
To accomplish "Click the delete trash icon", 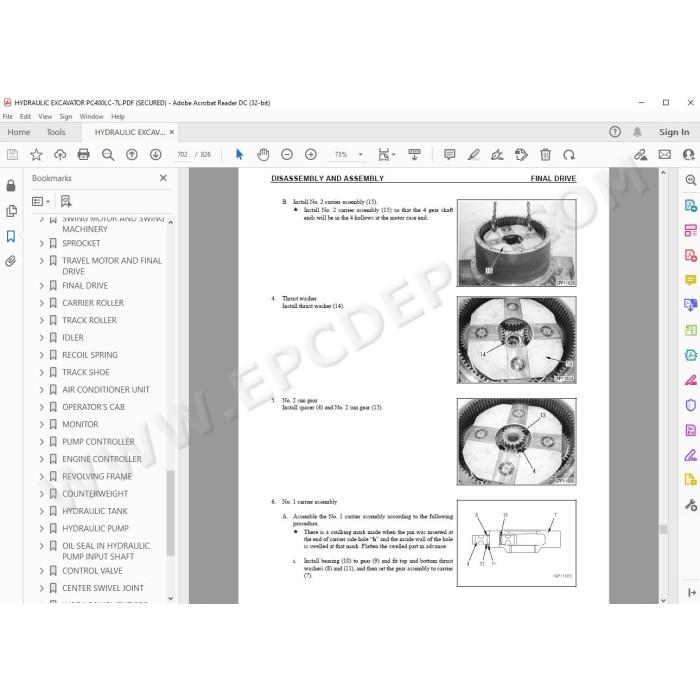I will pos(545,154).
